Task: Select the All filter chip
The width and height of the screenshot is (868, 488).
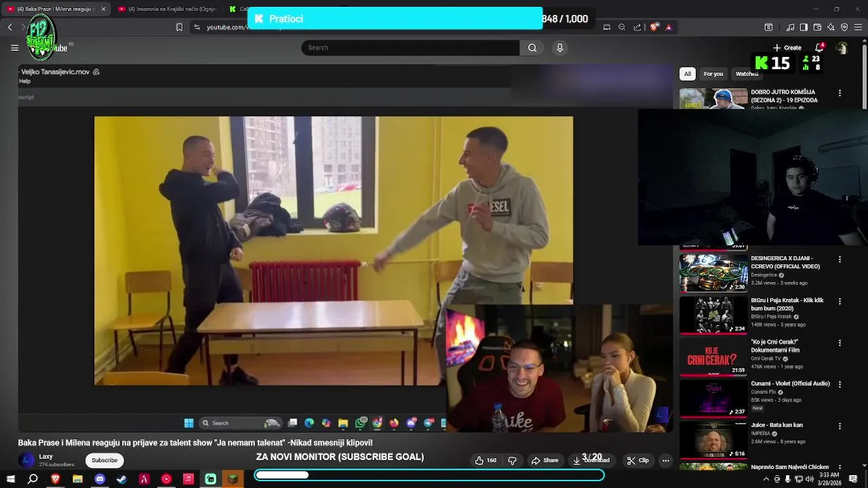Action: (688, 74)
